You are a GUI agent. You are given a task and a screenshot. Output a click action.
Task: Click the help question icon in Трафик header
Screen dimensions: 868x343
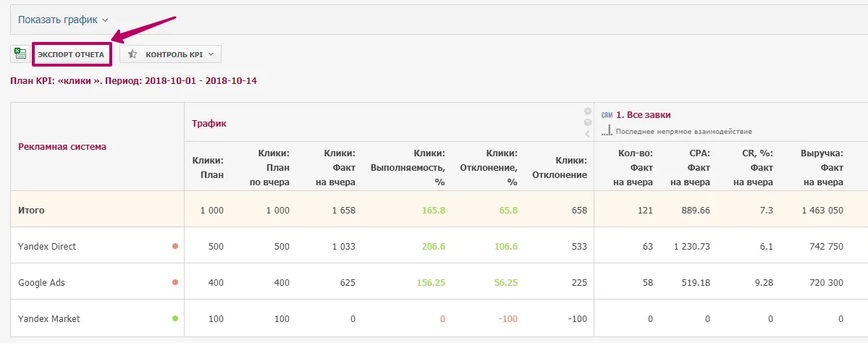click(587, 122)
